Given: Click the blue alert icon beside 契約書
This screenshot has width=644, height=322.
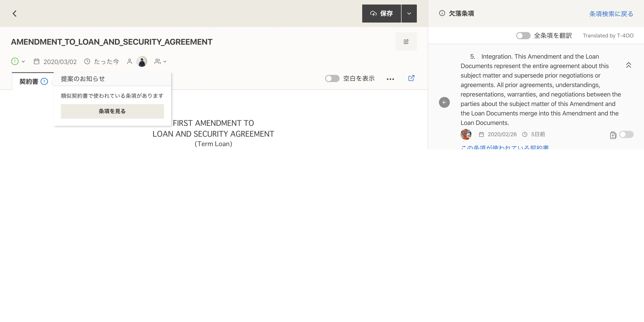Looking at the screenshot, I should click(44, 81).
